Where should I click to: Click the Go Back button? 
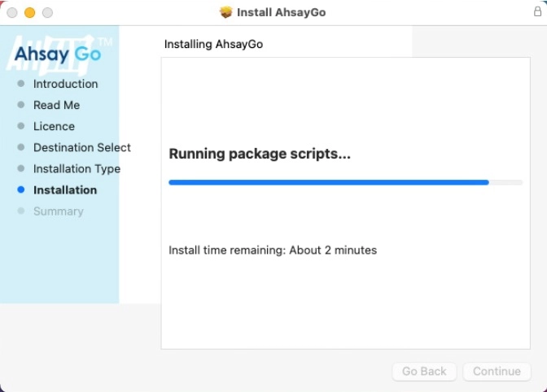424,372
